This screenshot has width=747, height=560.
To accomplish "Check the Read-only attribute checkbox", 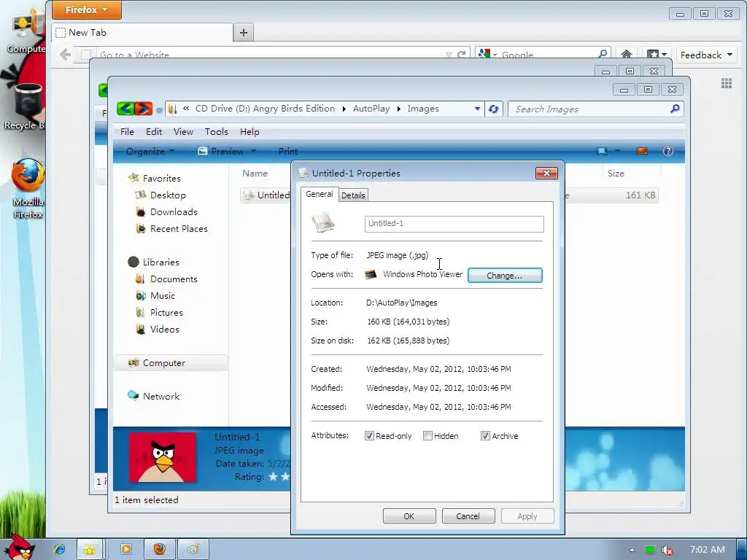I will coord(369,436).
